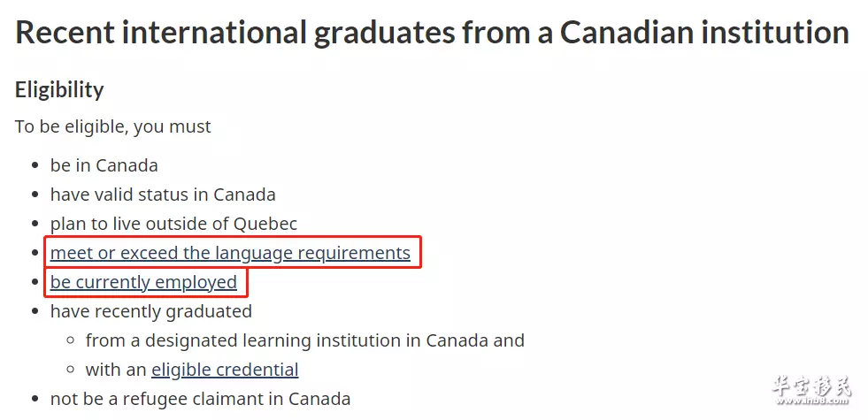Viewport: 868px width, 420px height.
Task: Click 'plan to live outside of Quebec' text
Action: pos(173,224)
